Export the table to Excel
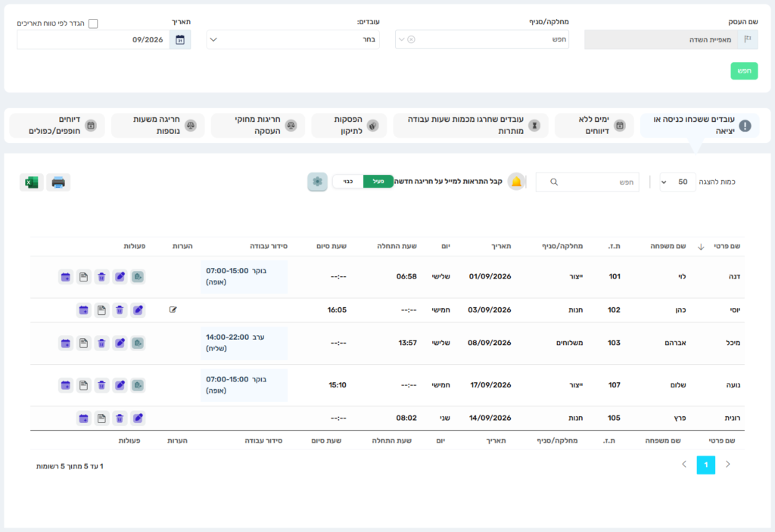The image size is (775, 532). point(32,182)
